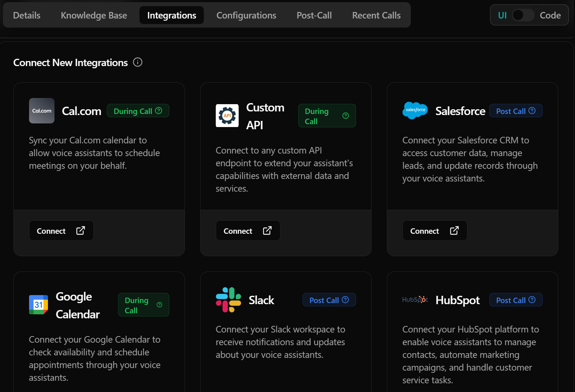Switch to the Knowledge Base tab
Screen dimensions: 575x392
[94, 15]
